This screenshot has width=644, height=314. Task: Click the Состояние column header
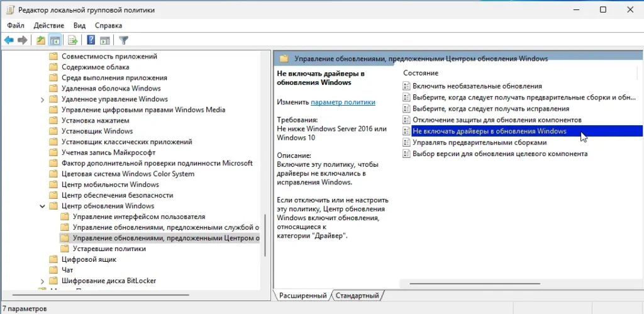point(421,73)
